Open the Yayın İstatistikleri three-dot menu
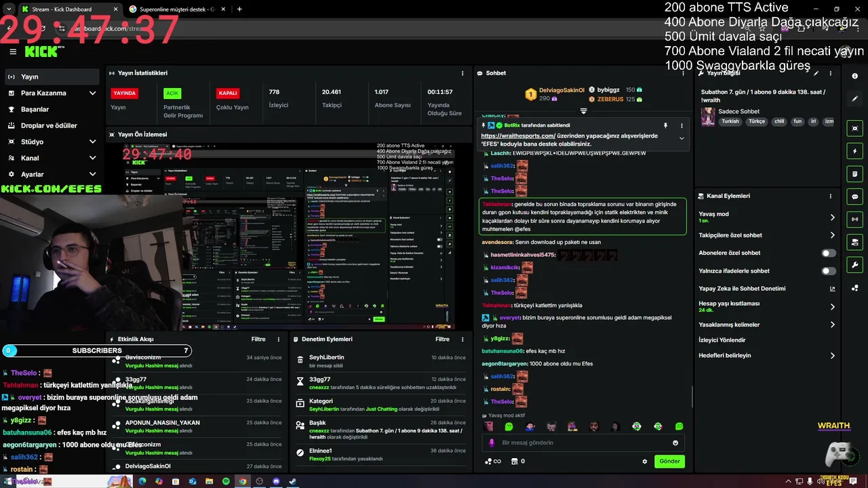The width and height of the screenshot is (868, 488). (462, 73)
